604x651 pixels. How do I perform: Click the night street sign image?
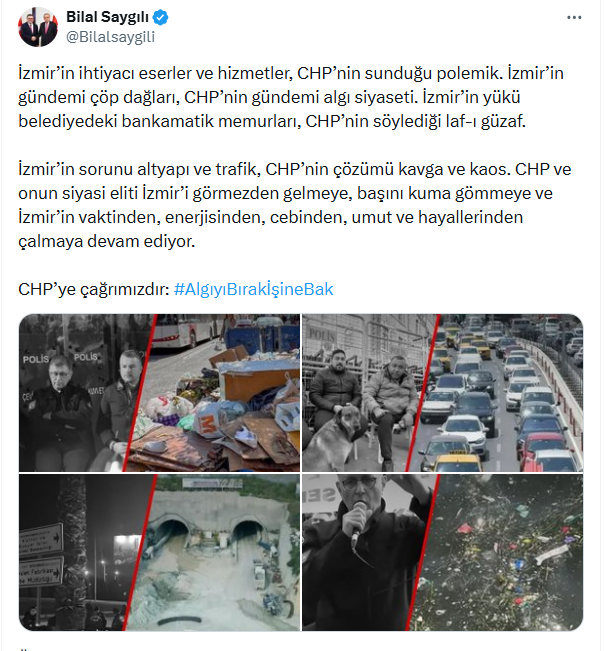(81, 552)
